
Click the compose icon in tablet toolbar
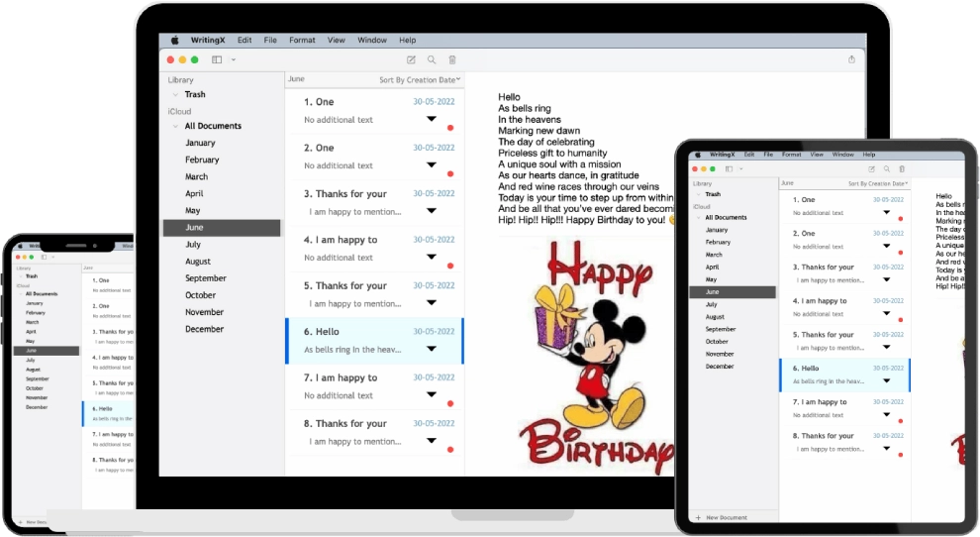click(x=871, y=169)
